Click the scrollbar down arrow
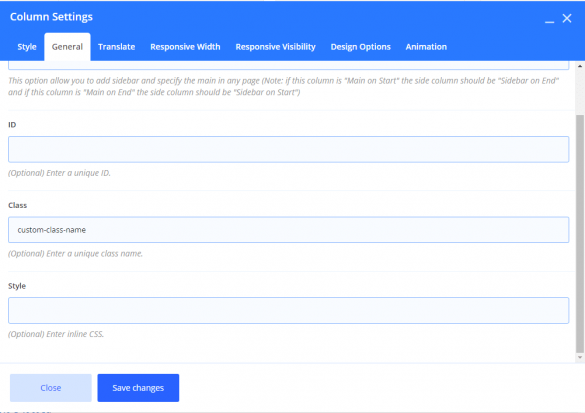The image size is (585, 413). point(580,357)
